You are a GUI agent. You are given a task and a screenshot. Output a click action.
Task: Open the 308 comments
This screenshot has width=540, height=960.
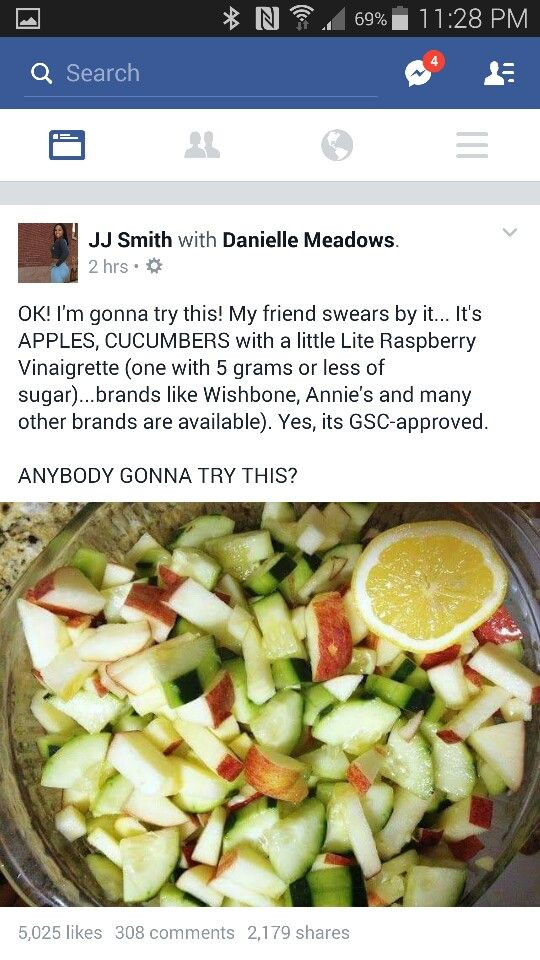pyautogui.click(x=174, y=932)
